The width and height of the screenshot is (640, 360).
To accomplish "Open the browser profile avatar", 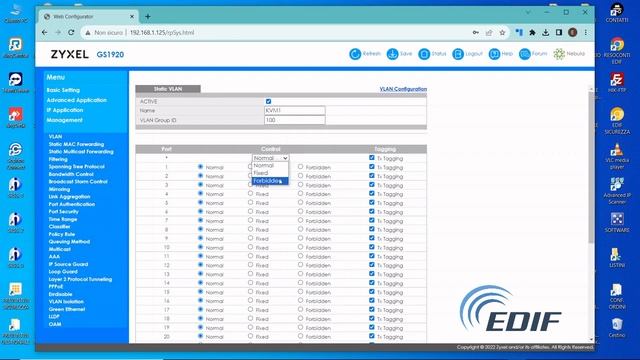I will point(573,32).
